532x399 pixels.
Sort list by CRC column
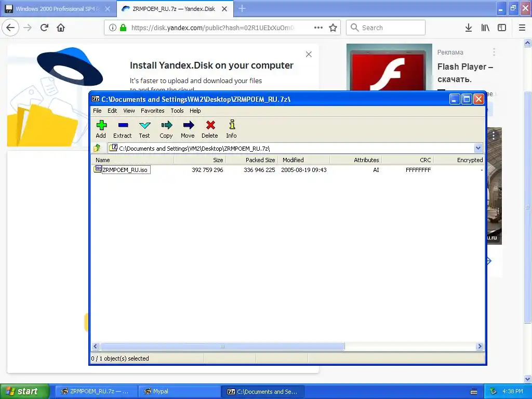pyautogui.click(x=407, y=160)
